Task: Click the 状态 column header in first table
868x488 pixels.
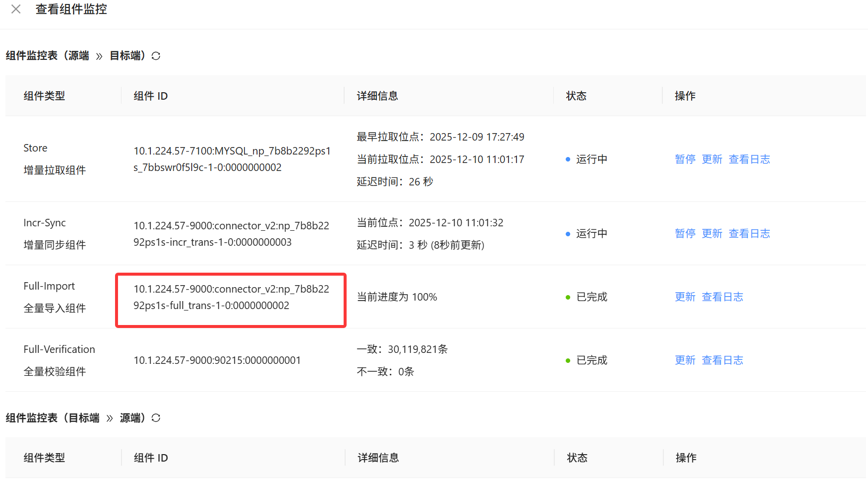Action: (x=576, y=96)
